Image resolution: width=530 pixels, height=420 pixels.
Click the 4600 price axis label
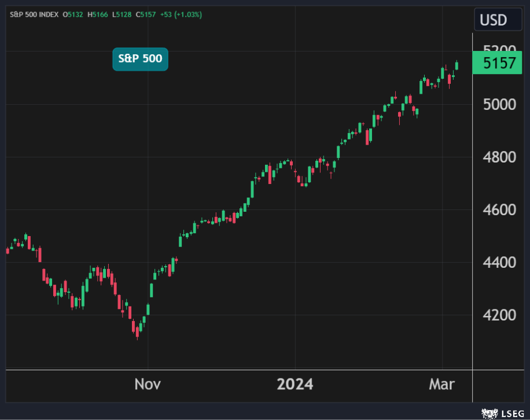point(499,209)
